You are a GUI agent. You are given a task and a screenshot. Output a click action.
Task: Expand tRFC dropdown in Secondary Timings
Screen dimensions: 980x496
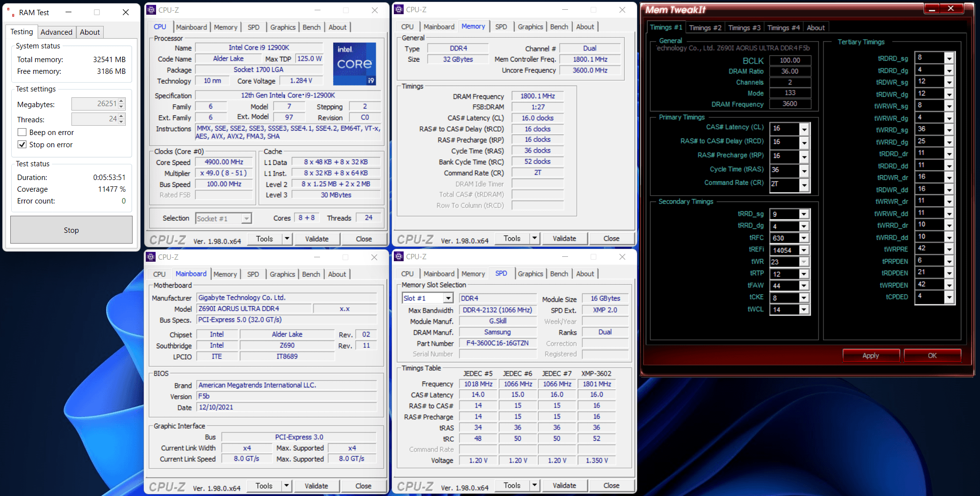[x=804, y=238]
